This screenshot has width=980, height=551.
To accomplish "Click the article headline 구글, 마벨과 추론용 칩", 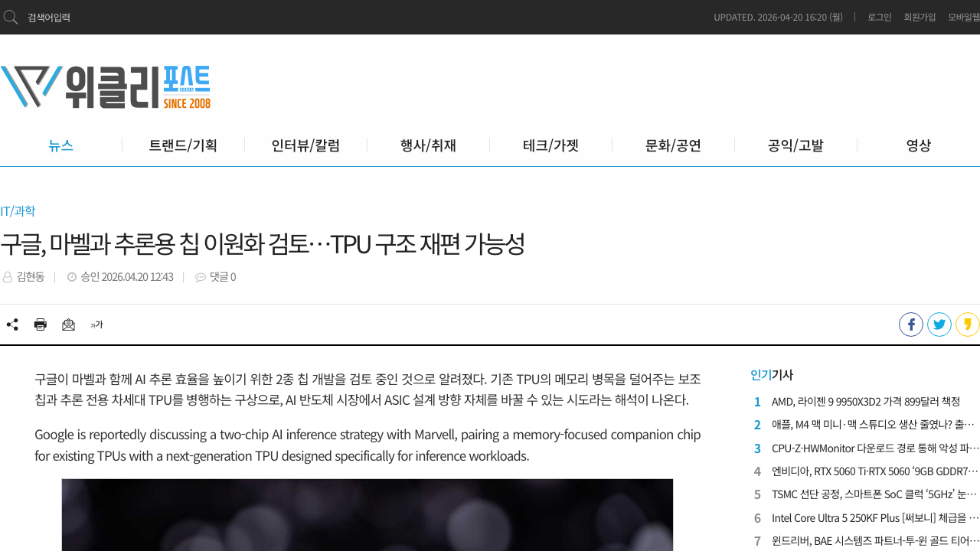I will coord(263,244).
